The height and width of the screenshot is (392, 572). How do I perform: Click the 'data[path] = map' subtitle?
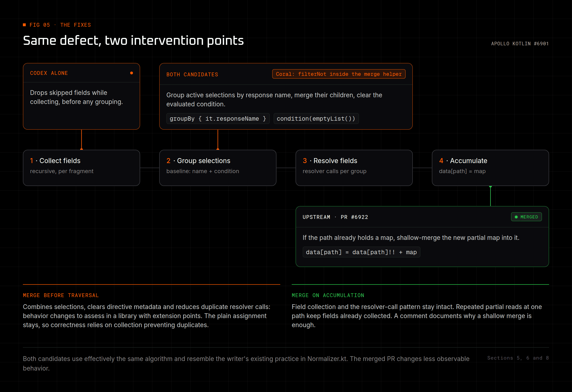coord(462,171)
